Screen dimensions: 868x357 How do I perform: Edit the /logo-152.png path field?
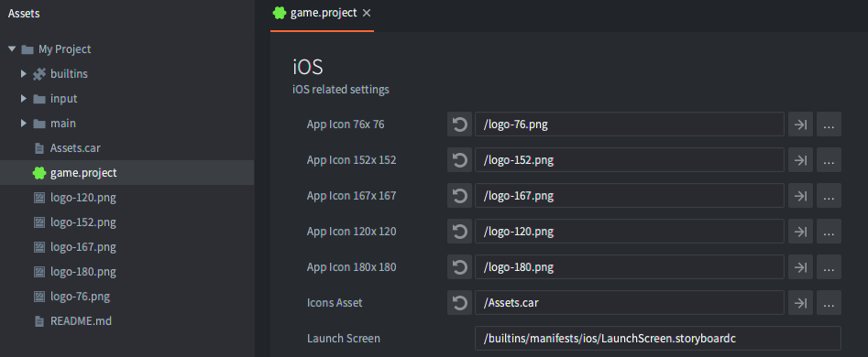tap(630, 160)
